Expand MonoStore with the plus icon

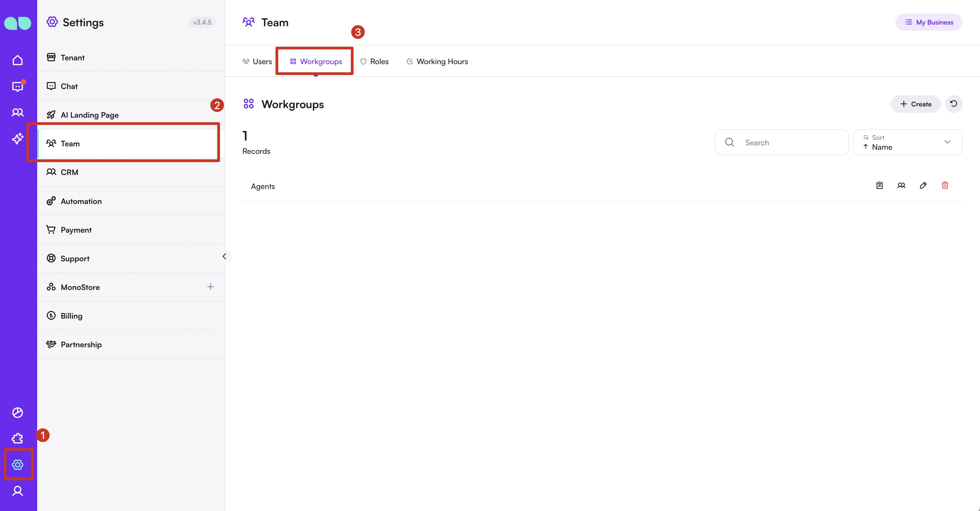pyautogui.click(x=210, y=287)
